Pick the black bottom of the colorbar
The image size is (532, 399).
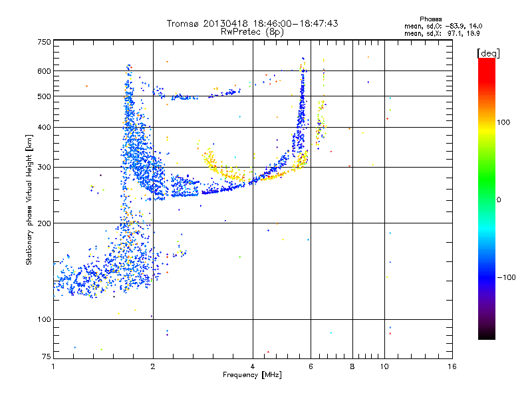tap(487, 336)
